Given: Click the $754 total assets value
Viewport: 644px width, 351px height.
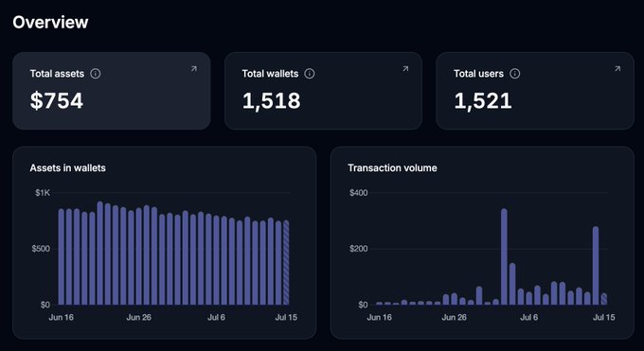Looking at the screenshot, I should click(x=57, y=101).
